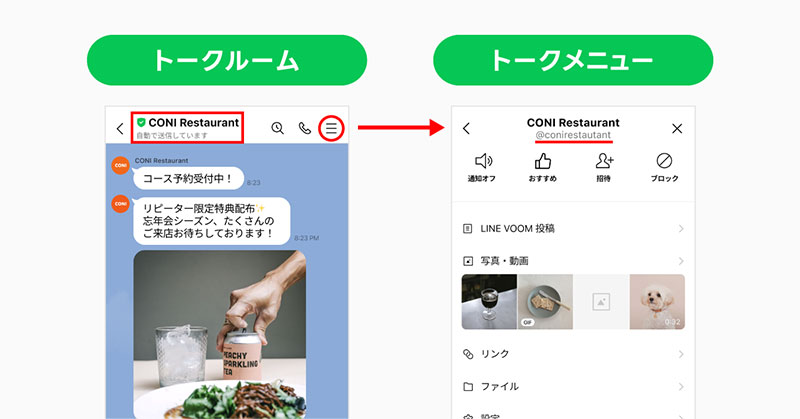
Task: Open the dog video thumbnail
Action: [657, 302]
